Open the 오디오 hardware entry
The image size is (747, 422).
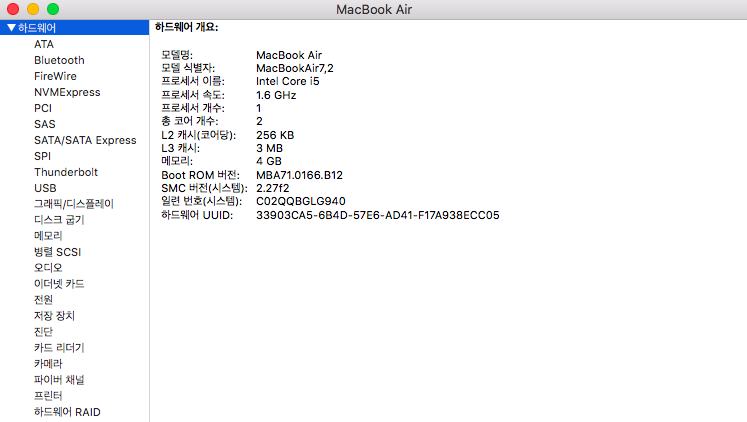coord(48,268)
